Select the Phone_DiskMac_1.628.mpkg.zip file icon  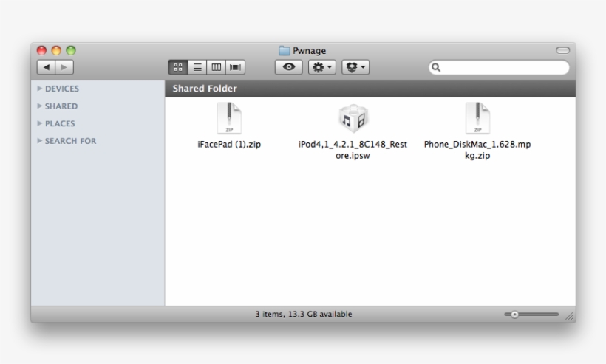point(477,118)
